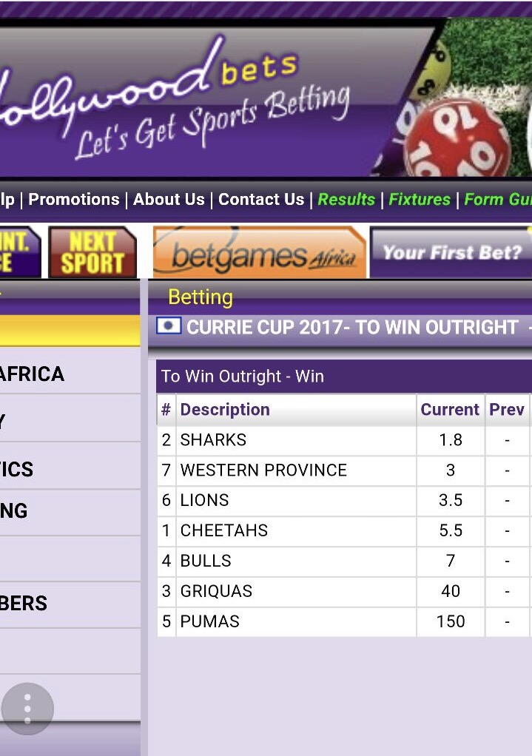Select Sharks odds of 1.8
532x756 pixels.
click(x=450, y=440)
